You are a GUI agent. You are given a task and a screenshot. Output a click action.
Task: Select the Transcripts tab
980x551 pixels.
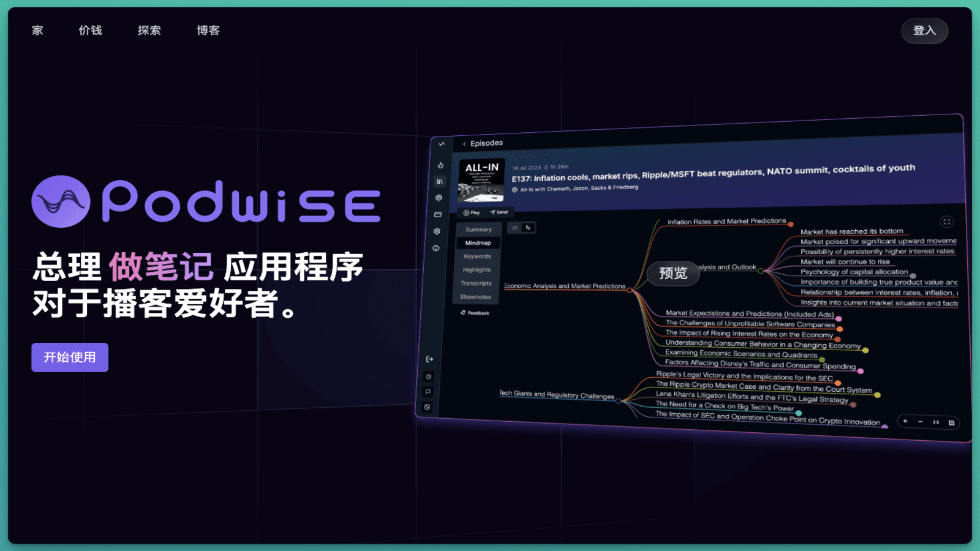pos(476,283)
